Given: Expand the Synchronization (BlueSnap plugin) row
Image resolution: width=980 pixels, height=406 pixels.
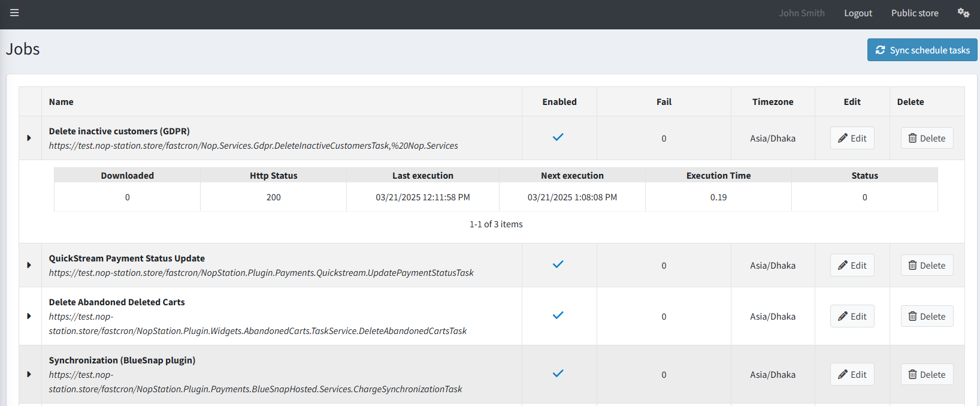Looking at the screenshot, I should click(29, 374).
